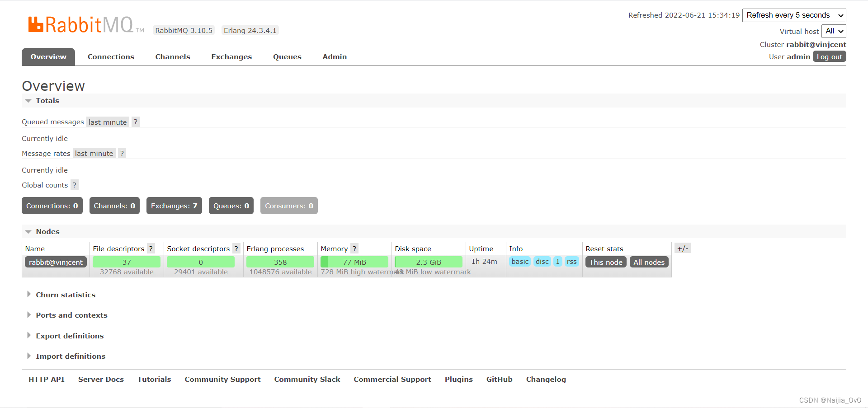The image size is (868, 408).
Task: Click Channels: 0 count button
Action: click(x=114, y=206)
